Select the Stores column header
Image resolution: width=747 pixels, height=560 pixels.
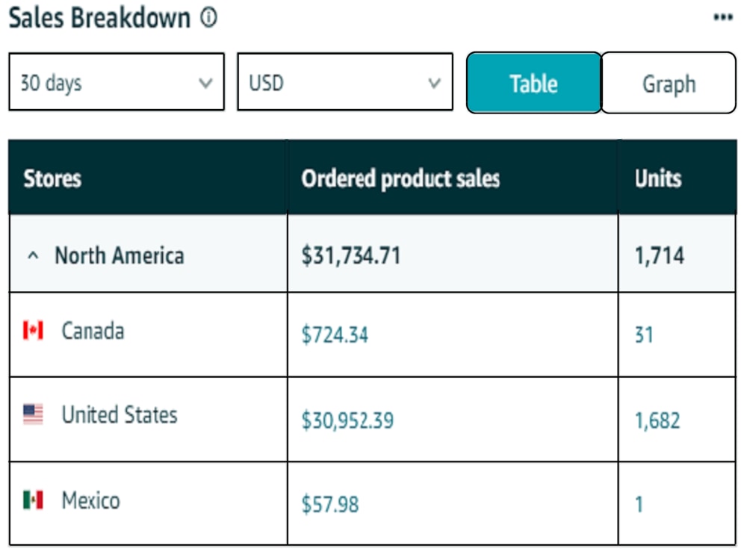52,178
